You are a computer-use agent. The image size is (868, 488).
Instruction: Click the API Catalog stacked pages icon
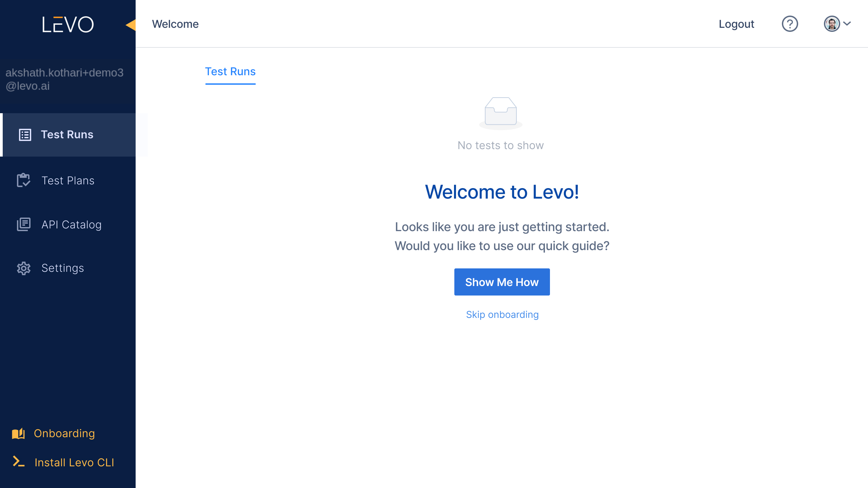(24, 224)
